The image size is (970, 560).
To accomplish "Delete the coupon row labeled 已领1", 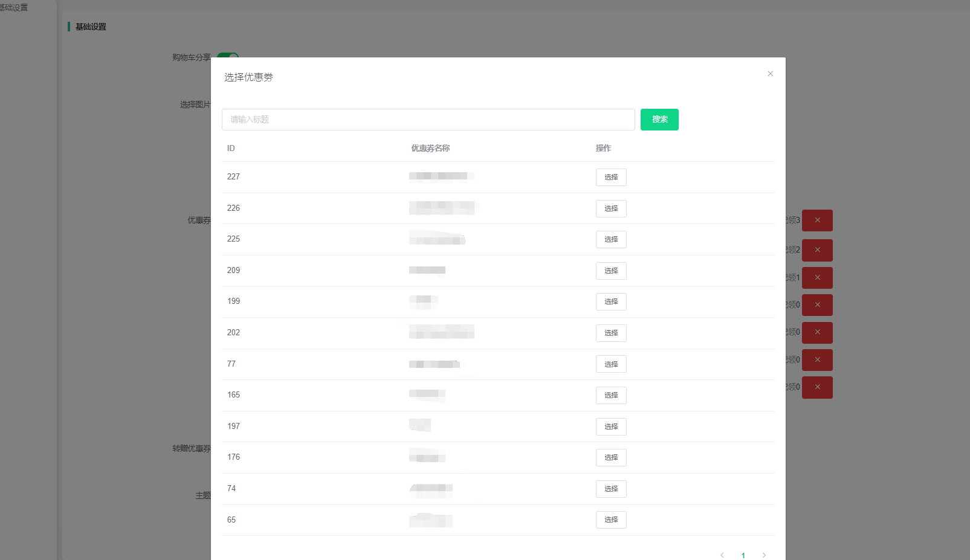I will (x=817, y=278).
